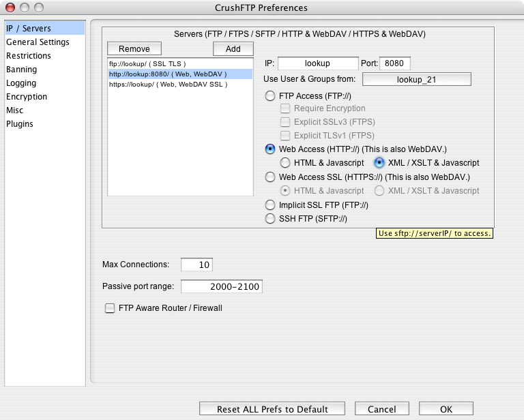Click the IP text field

point(318,63)
